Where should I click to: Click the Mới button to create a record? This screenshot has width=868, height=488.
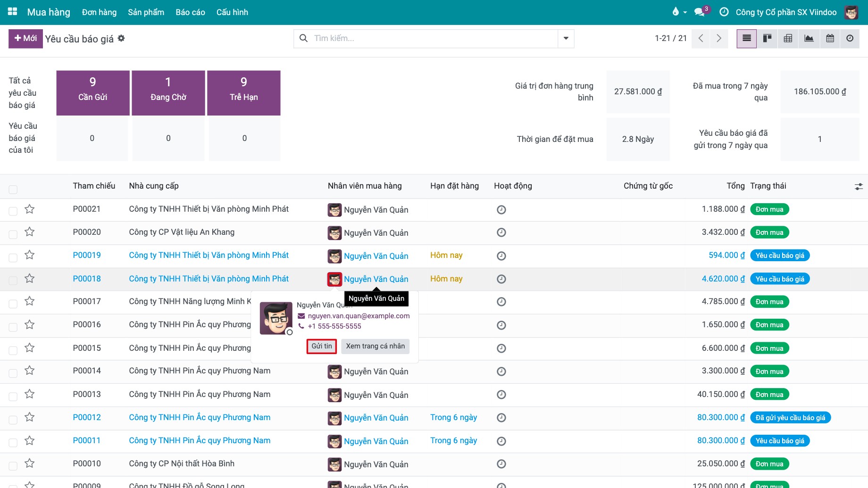[25, 39]
